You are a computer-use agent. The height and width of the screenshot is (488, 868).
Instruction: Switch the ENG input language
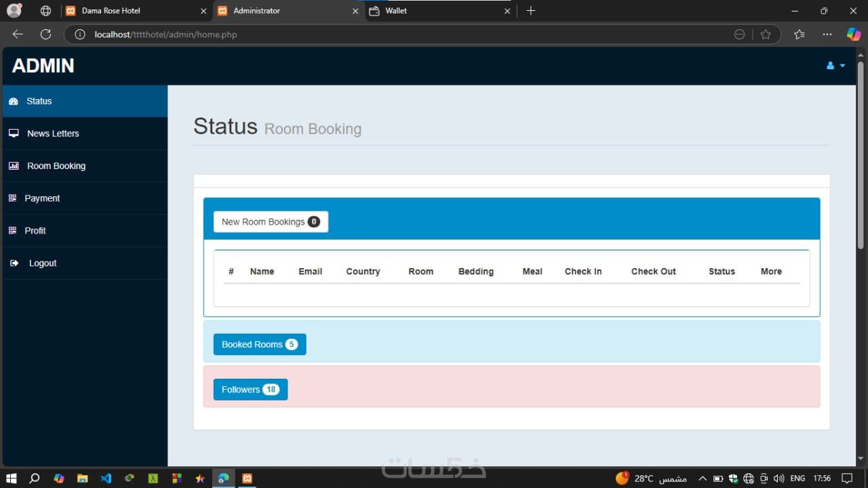pos(797,478)
